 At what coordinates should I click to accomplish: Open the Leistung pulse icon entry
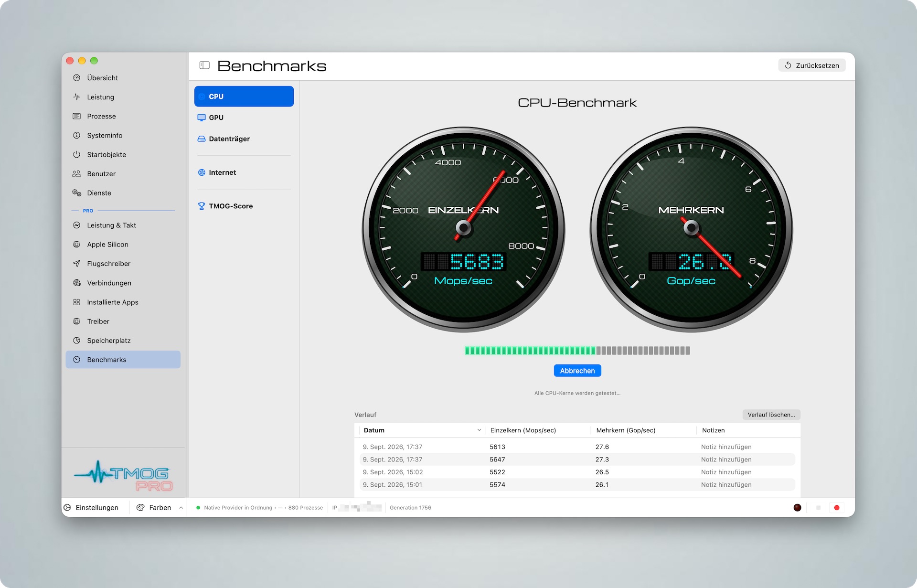[76, 97]
